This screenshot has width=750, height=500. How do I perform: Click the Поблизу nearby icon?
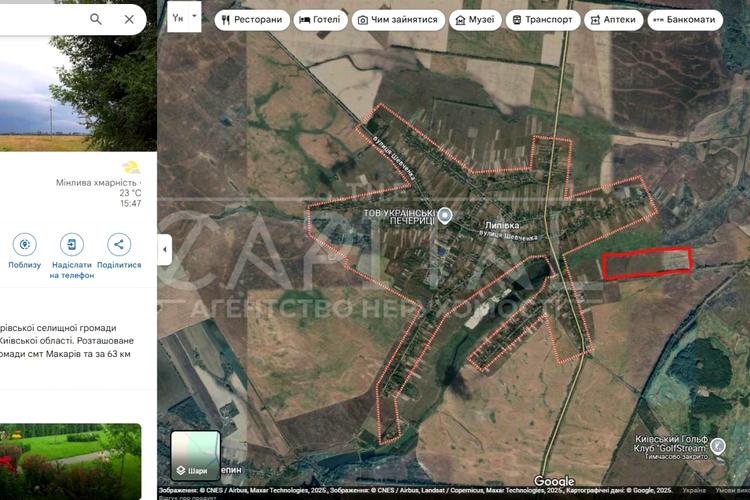[25, 244]
